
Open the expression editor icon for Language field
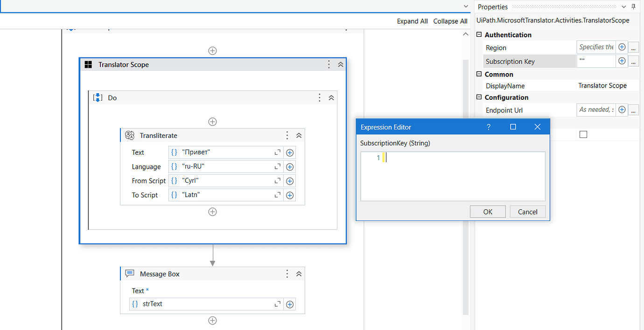pos(278,166)
